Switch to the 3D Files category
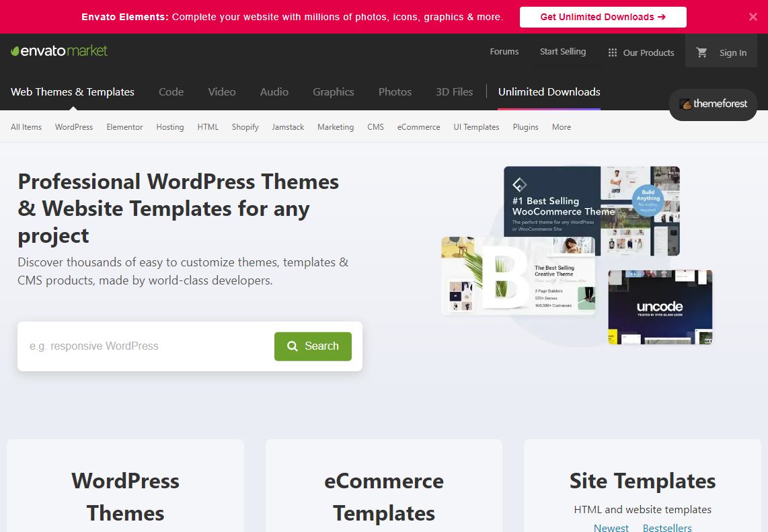Viewport: 768px width, 532px height. [455, 91]
